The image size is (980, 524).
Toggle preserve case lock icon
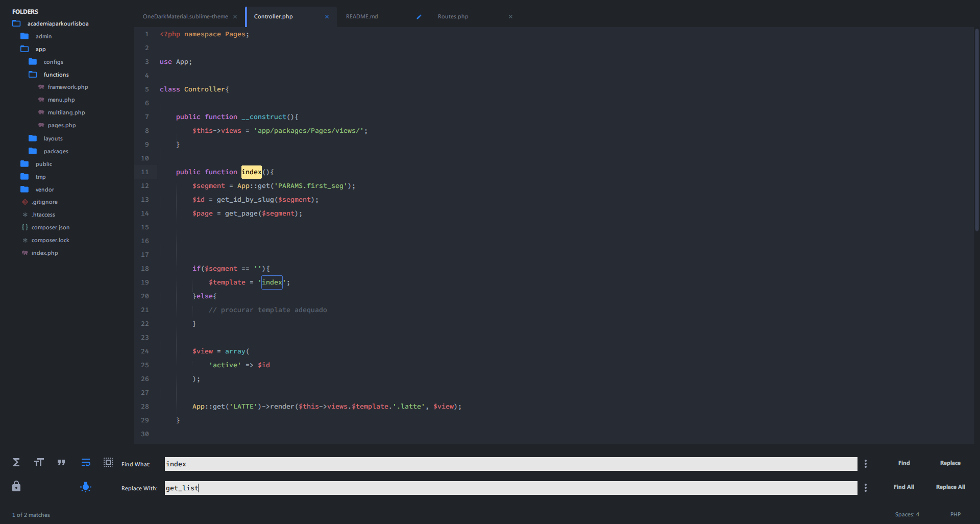point(16,486)
